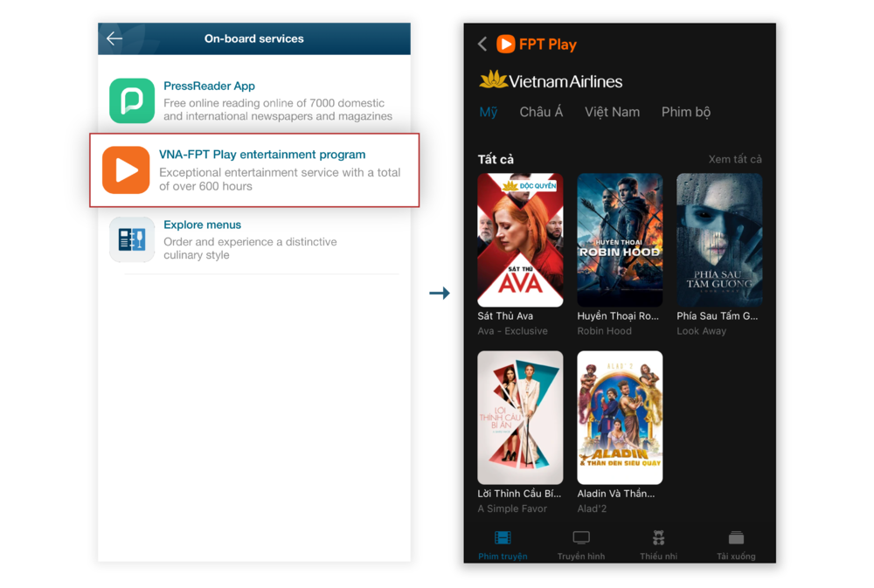Select the Mỹ category tab
The image size is (874, 588).
pos(488,112)
